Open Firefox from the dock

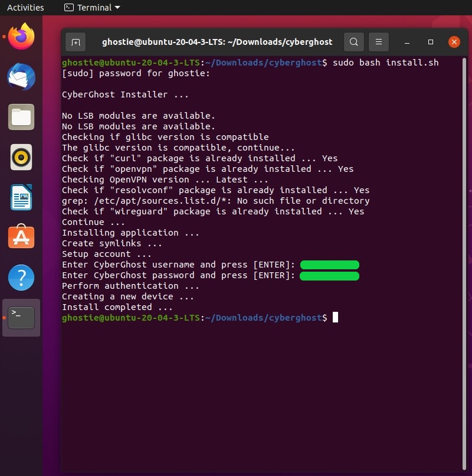pyautogui.click(x=21, y=37)
